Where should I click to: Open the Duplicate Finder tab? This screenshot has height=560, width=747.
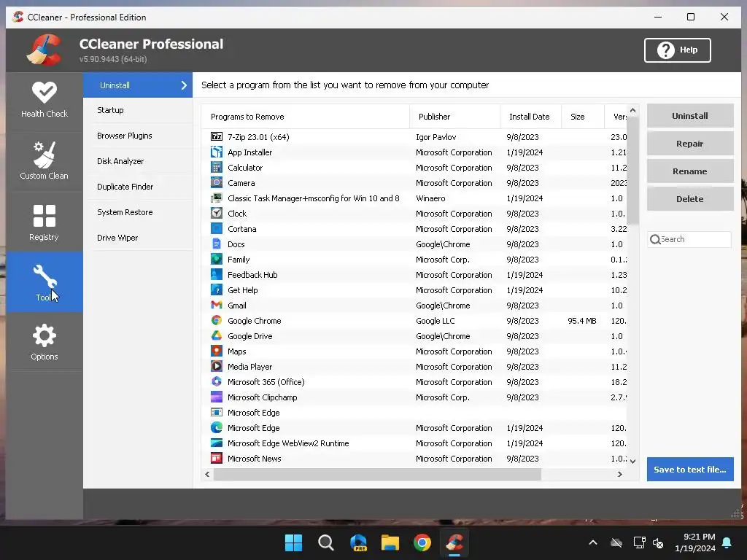tap(138, 187)
